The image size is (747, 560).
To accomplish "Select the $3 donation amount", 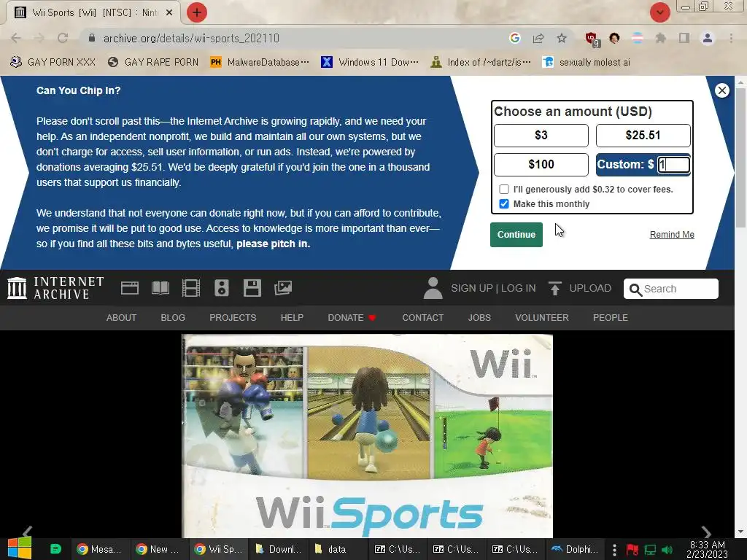I will pos(541,135).
